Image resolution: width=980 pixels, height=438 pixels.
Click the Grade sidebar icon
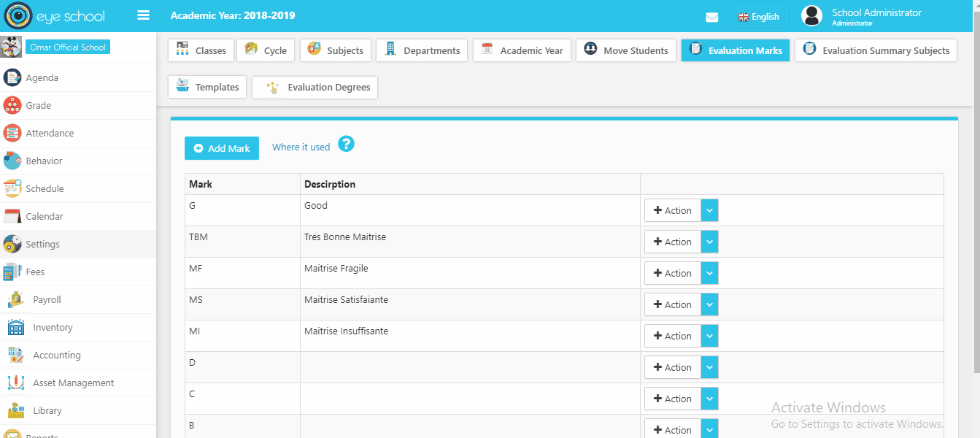coord(12,106)
